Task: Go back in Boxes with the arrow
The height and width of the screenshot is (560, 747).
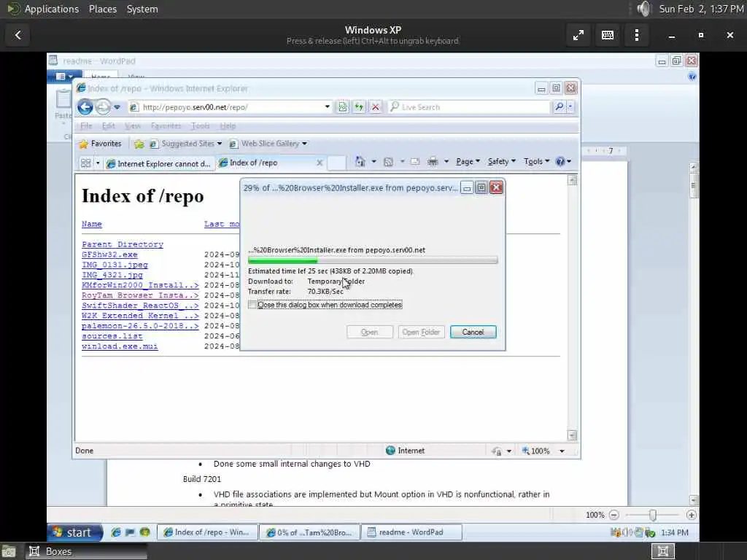Action: [x=18, y=35]
